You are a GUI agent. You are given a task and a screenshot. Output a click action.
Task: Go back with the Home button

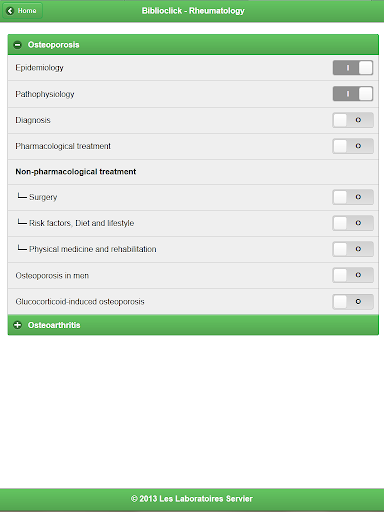23,11
